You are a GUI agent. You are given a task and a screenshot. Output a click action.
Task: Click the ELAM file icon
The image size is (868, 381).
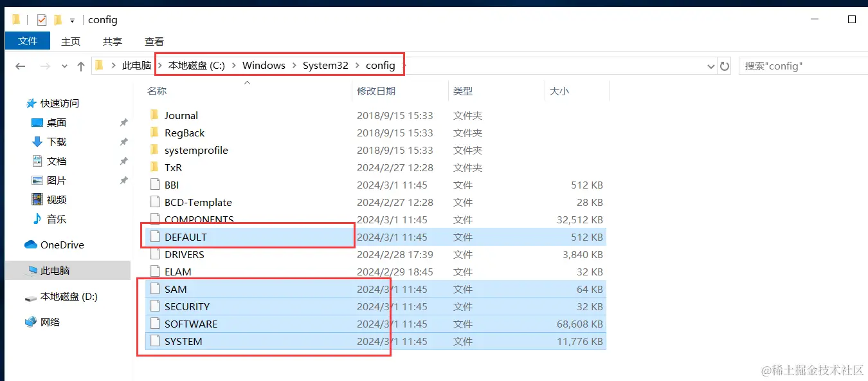154,272
